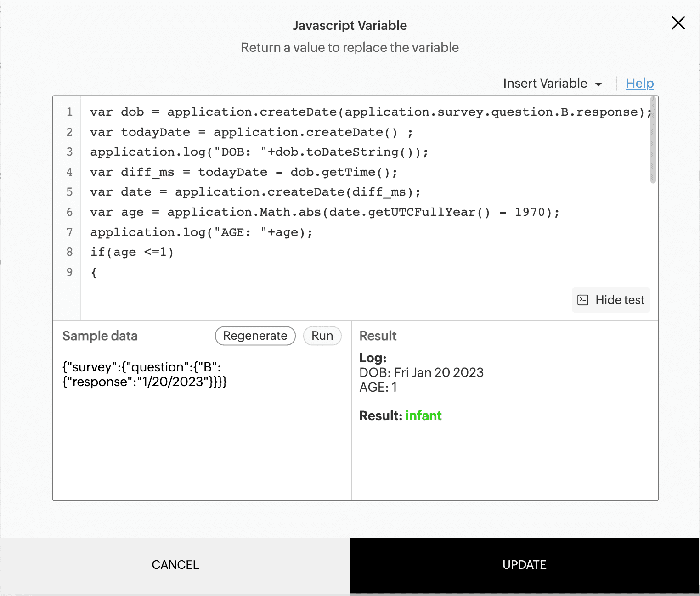Open the Help link
This screenshot has width=700, height=596.
[639, 84]
